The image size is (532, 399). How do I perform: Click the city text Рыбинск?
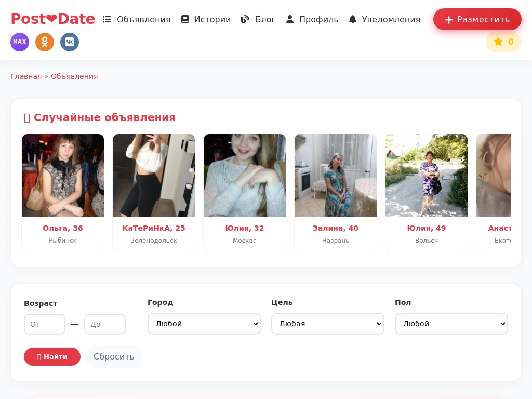[x=63, y=240]
